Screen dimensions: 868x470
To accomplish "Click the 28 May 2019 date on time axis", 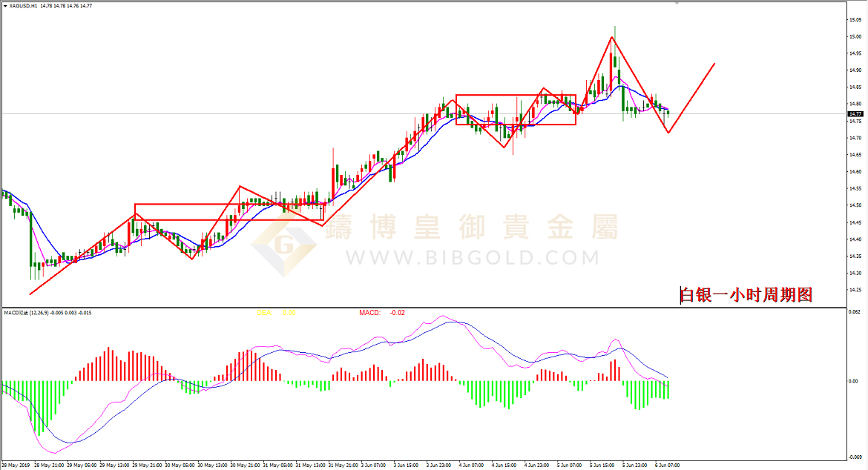I will coord(16,466).
